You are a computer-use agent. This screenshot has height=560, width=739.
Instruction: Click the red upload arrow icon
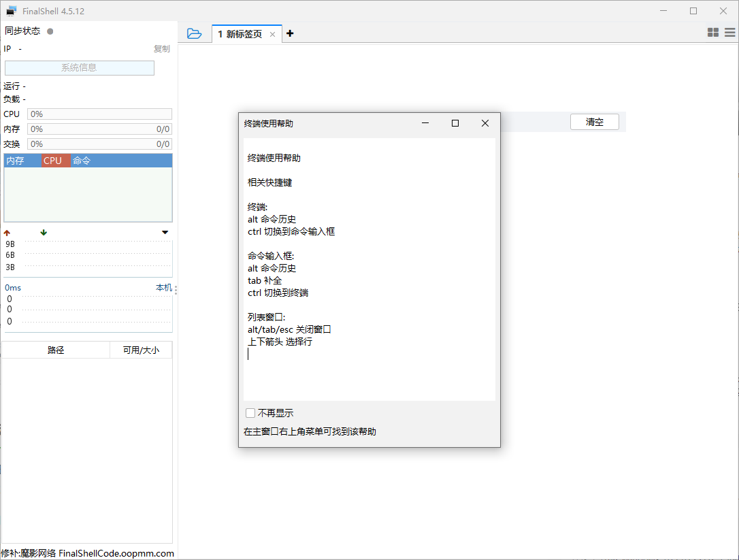(x=7, y=233)
